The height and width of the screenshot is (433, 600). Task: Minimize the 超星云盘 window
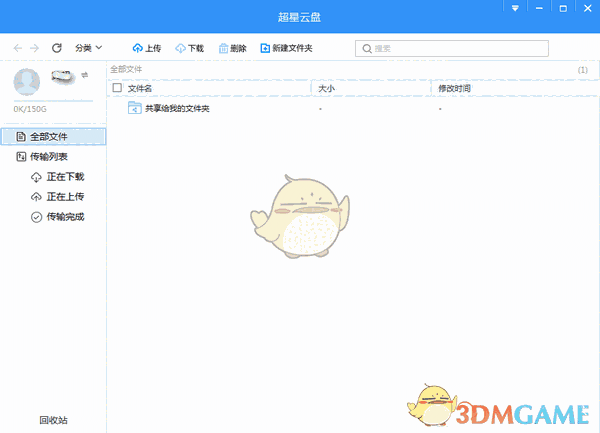(x=539, y=8)
